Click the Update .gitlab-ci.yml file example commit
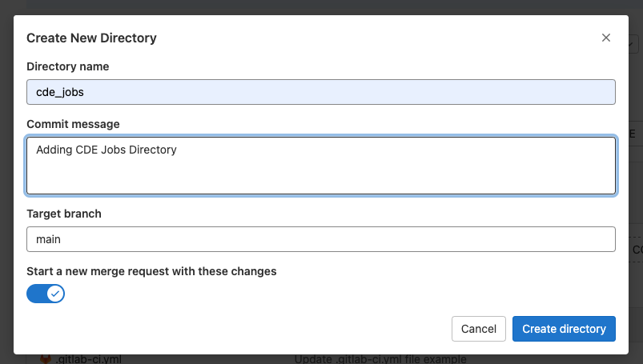Viewport: 643px width, 364px height. [x=380, y=359]
